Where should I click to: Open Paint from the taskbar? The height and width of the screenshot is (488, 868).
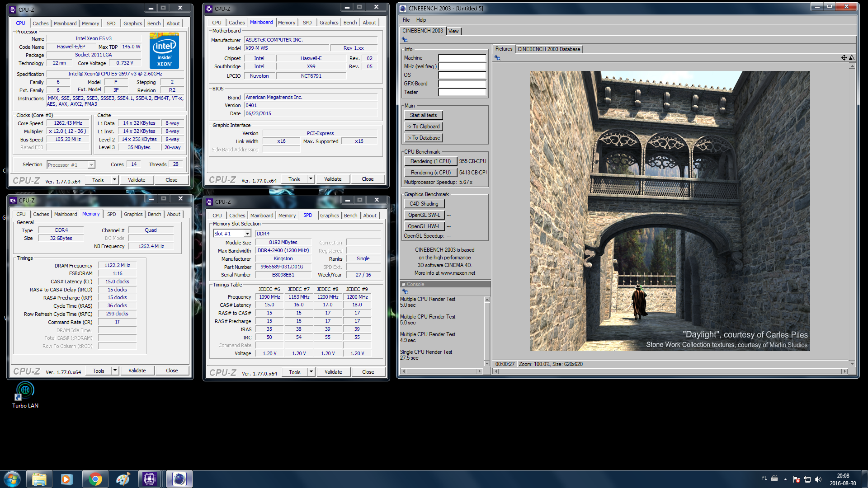coord(123,479)
